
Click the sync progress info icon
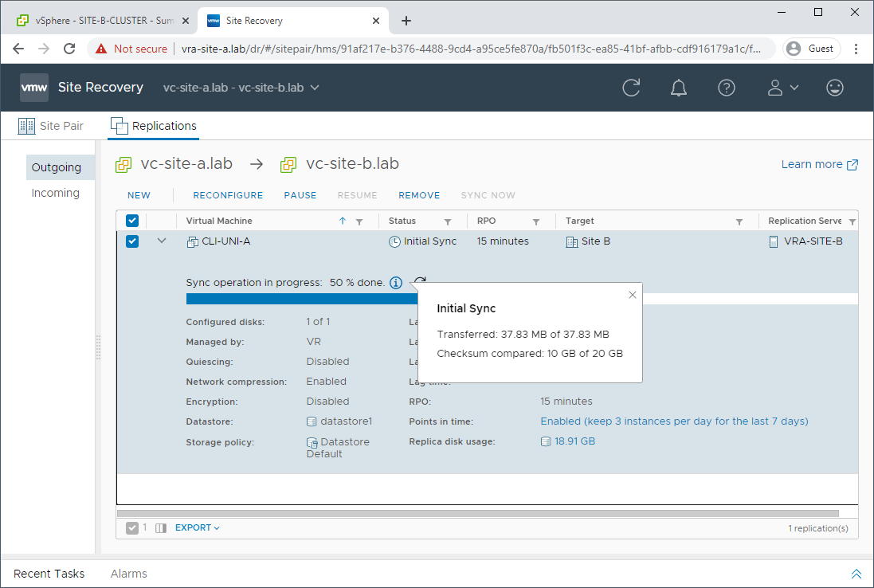point(396,283)
